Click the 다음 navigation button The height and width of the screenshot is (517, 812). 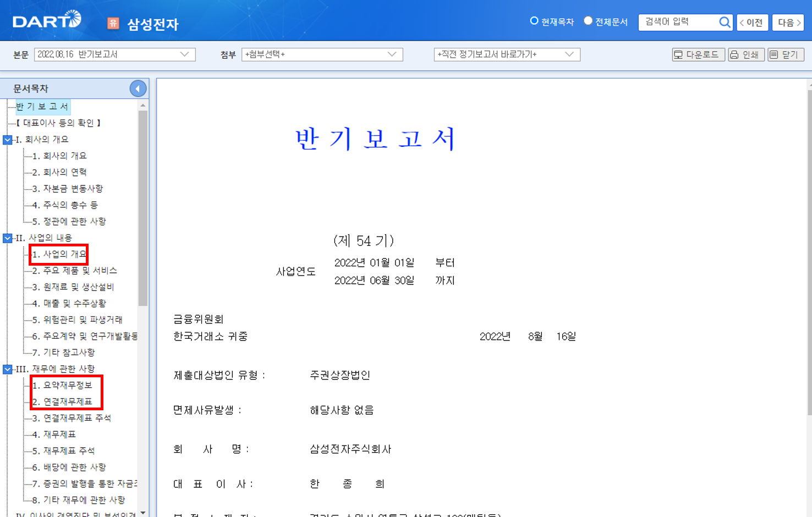pyautogui.click(x=788, y=22)
